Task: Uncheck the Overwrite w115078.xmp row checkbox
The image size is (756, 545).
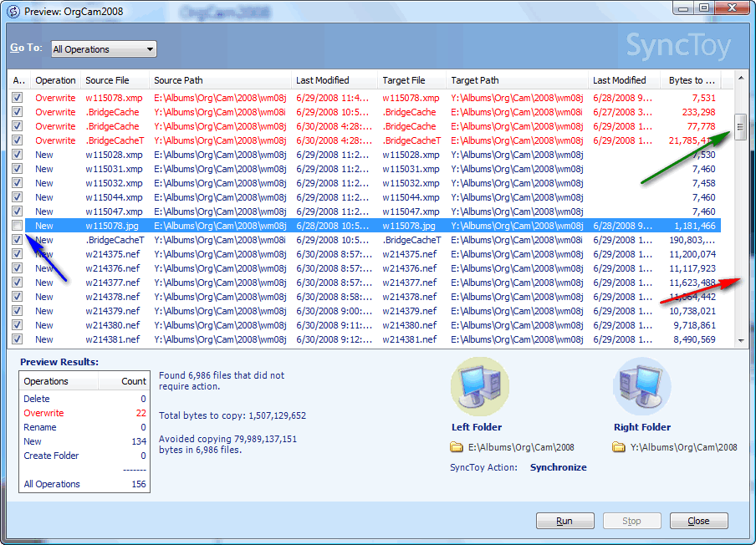Action: [18, 98]
